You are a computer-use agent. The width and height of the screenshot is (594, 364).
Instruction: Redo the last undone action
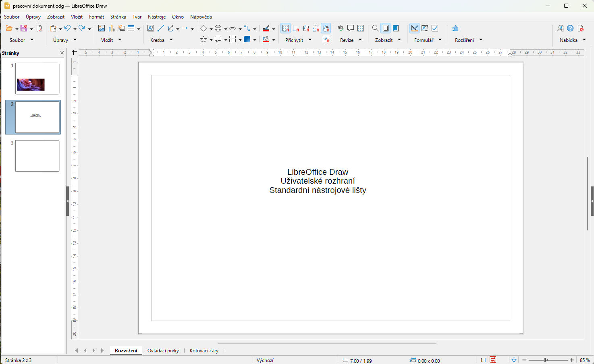click(x=82, y=28)
